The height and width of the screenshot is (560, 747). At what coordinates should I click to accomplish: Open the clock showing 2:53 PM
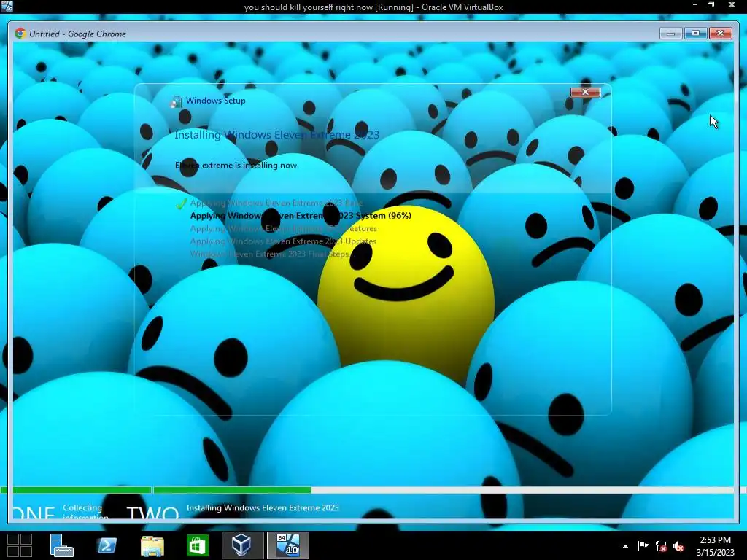tap(715, 540)
